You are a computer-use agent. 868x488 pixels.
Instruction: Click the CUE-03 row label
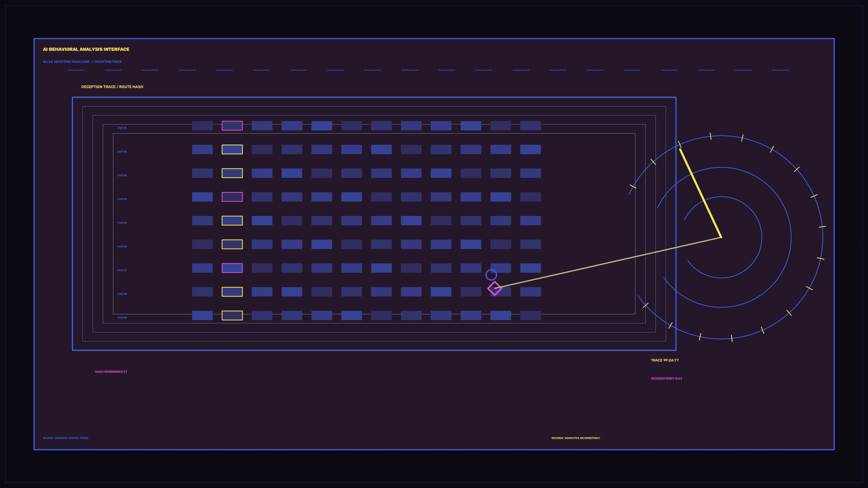click(122, 176)
